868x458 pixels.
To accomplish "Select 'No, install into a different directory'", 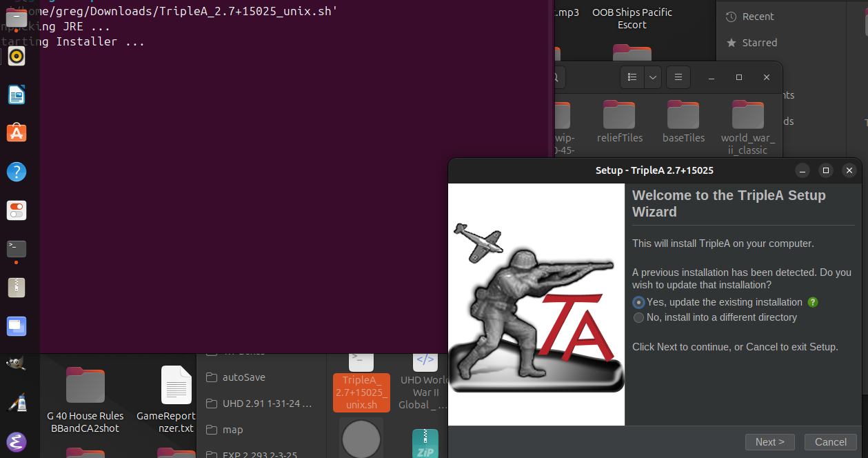I will click(638, 317).
